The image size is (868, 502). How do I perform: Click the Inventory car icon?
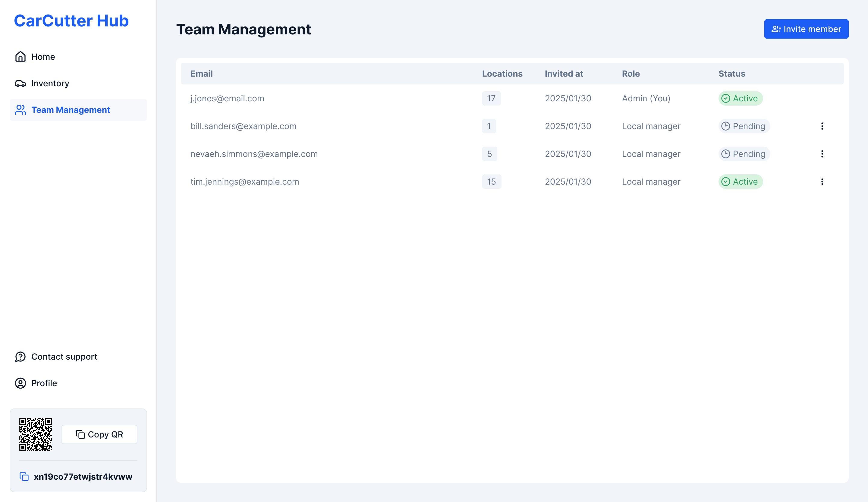[20, 84]
